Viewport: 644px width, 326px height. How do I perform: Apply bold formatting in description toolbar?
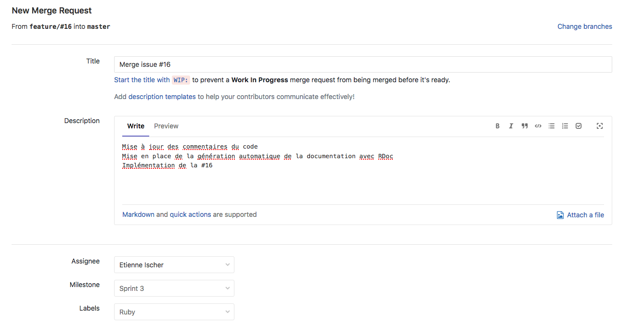(498, 126)
